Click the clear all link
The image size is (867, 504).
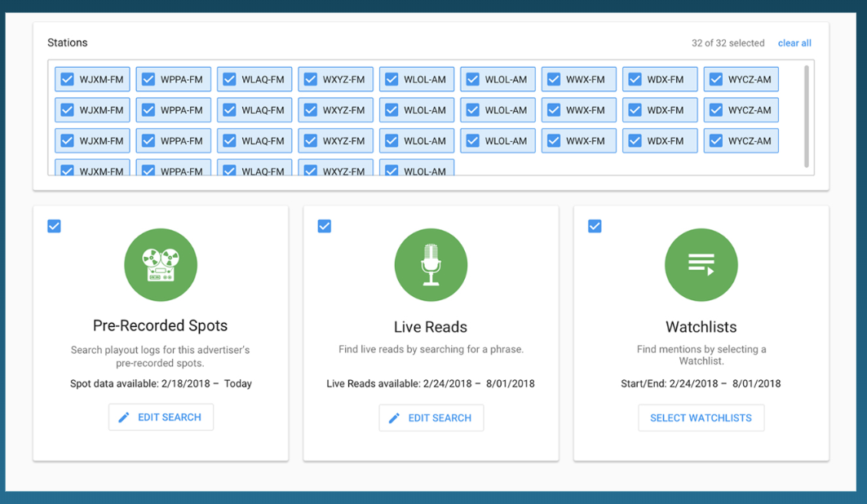(x=794, y=42)
